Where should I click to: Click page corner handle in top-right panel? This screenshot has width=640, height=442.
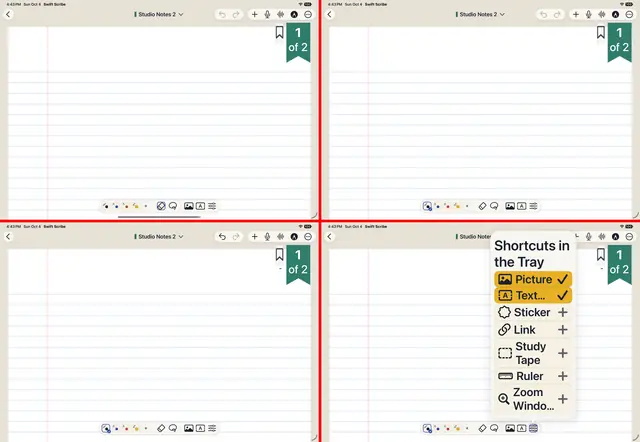pyautogui.click(x=636, y=215)
